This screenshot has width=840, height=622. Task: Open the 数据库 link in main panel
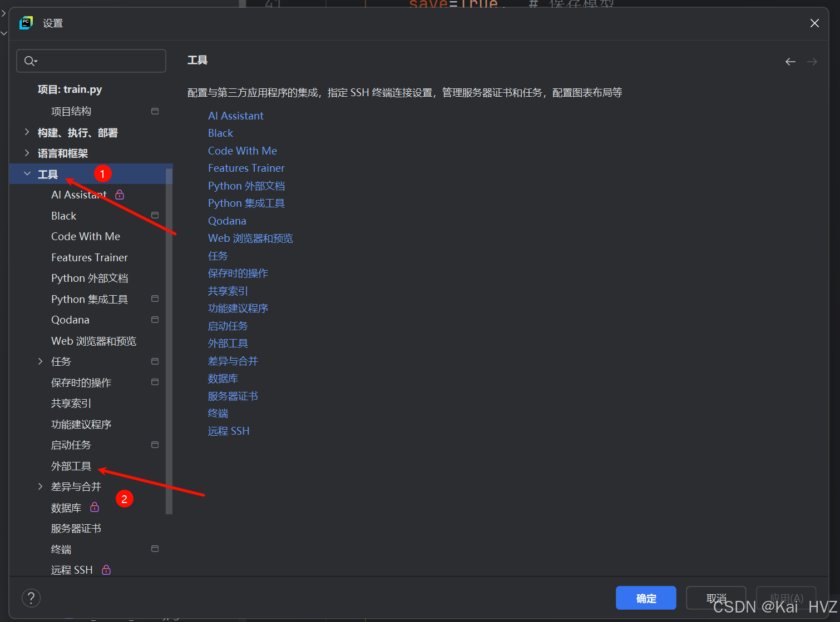pos(223,378)
